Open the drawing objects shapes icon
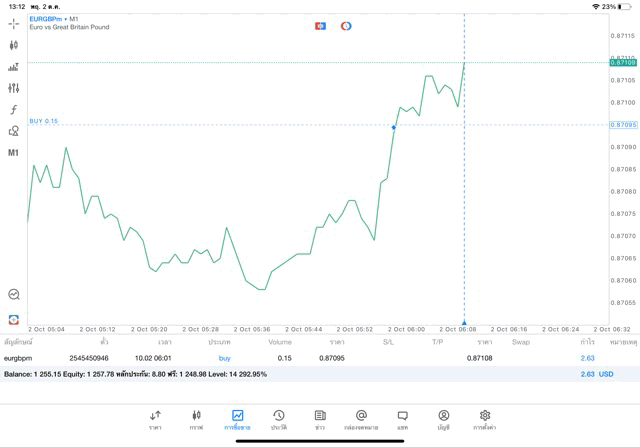The width and height of the screenshot is (640, 447). 13,131
